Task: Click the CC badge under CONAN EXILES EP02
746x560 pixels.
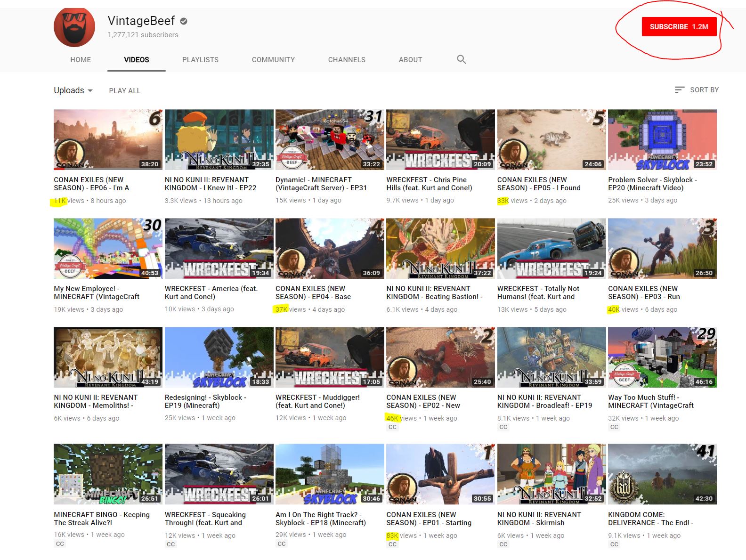Action: click(393, 427)
